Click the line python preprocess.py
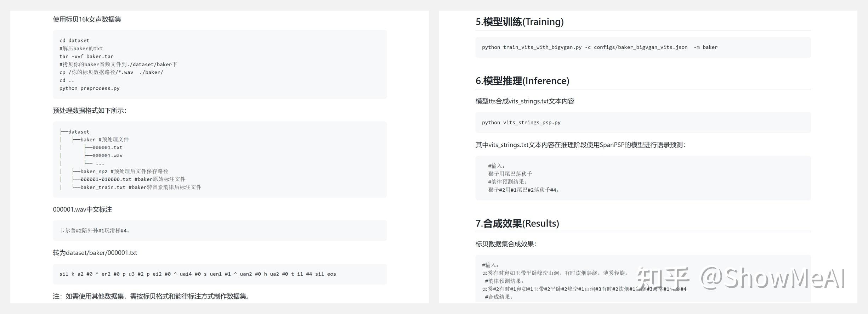 click(89, 88)
